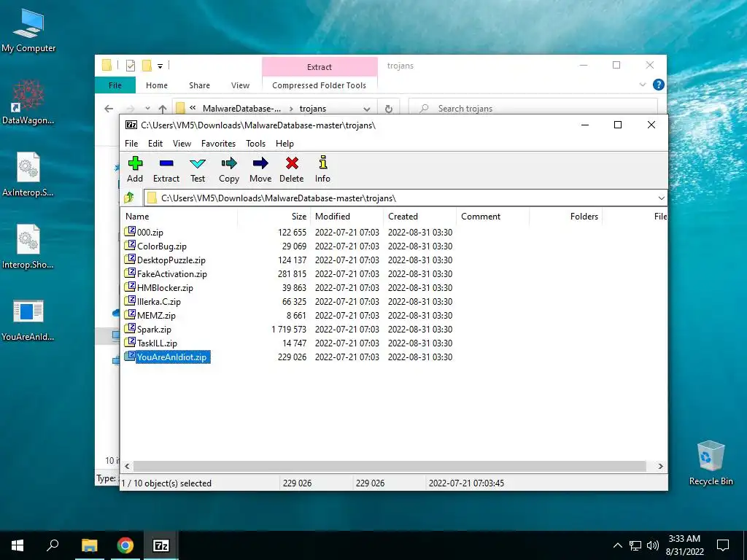Launch Google Chrome from the taskbar

click(x=125, y=545)
